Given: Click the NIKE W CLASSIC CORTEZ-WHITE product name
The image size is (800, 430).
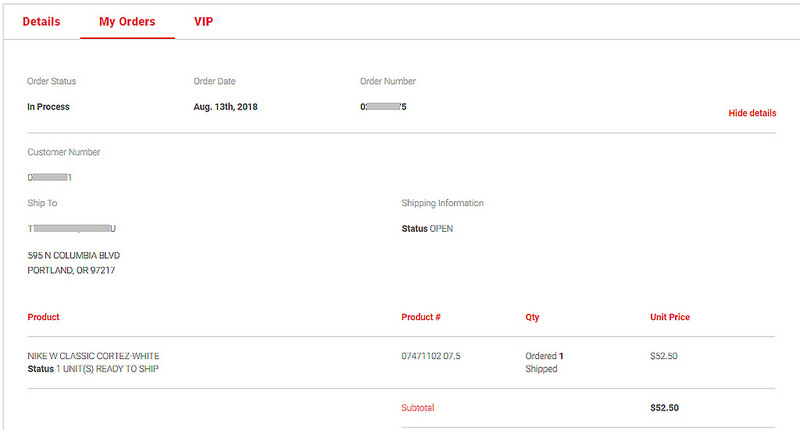Looking at the screenshot, I should [x=93, y=356].
